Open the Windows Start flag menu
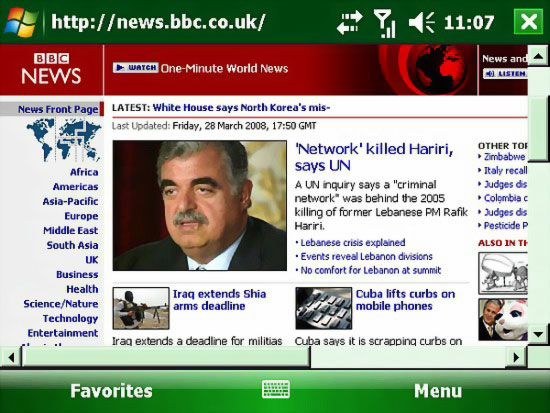Screen dimensions: 550x413 (21, 22)
